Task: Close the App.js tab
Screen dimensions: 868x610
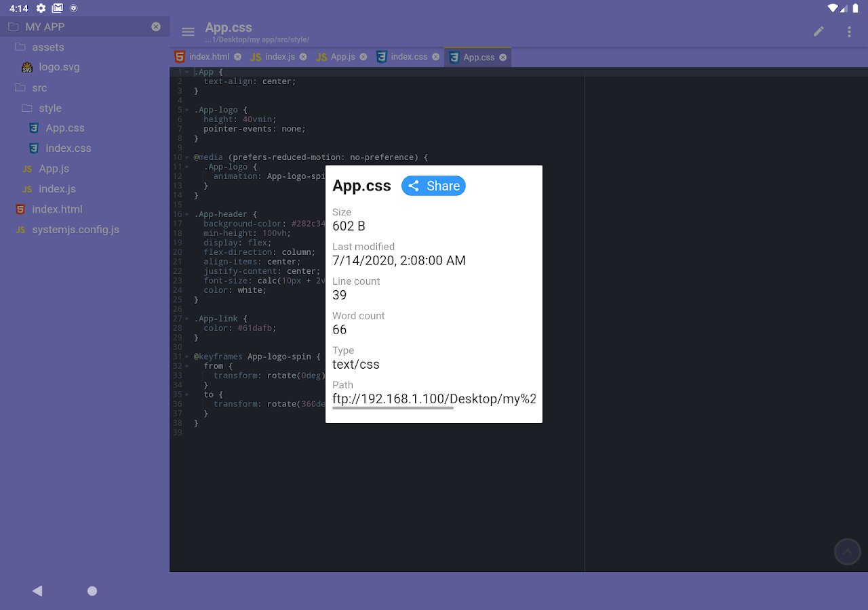Action: (363, 57)
